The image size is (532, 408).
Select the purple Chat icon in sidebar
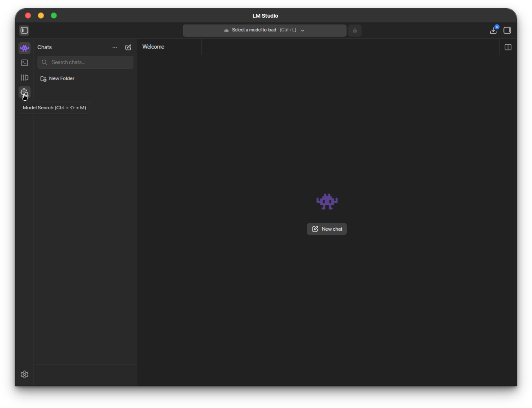click(25, 48)
